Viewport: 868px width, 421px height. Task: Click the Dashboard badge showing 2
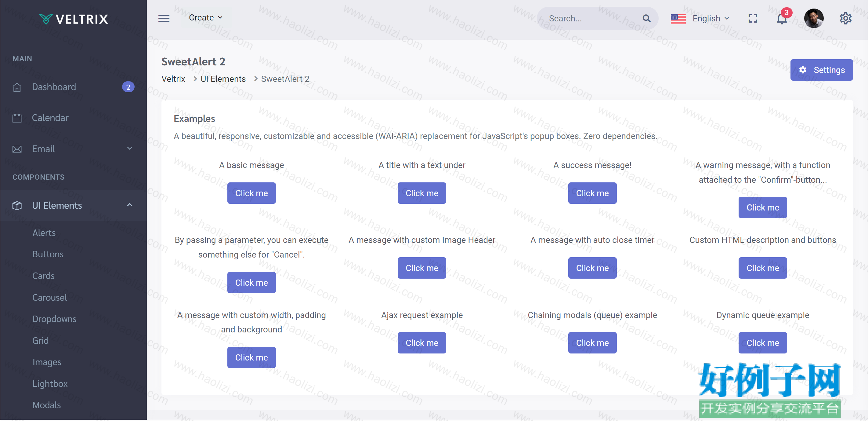pos(128,87)
